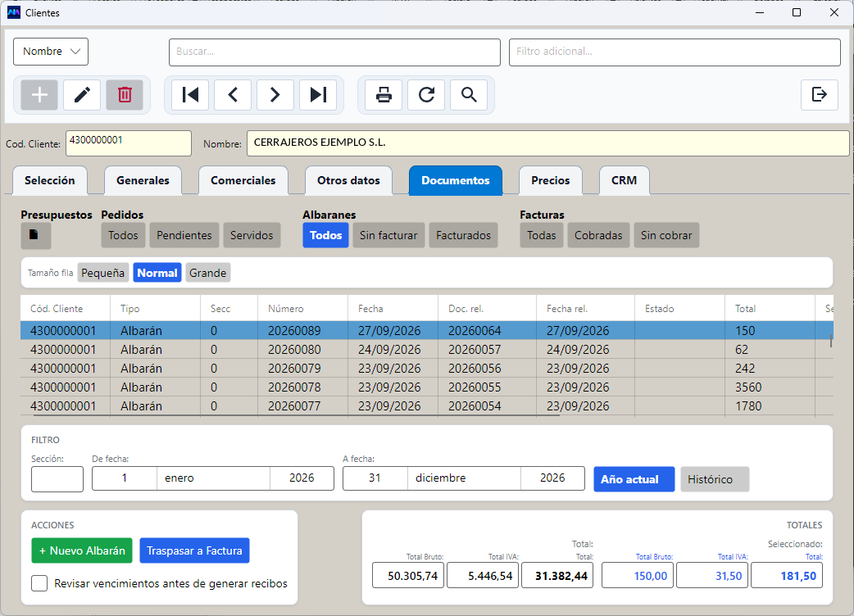Filter Facturas by Sin cobrar
This screenshot has height=616, width=854.
tap(666, 235)
